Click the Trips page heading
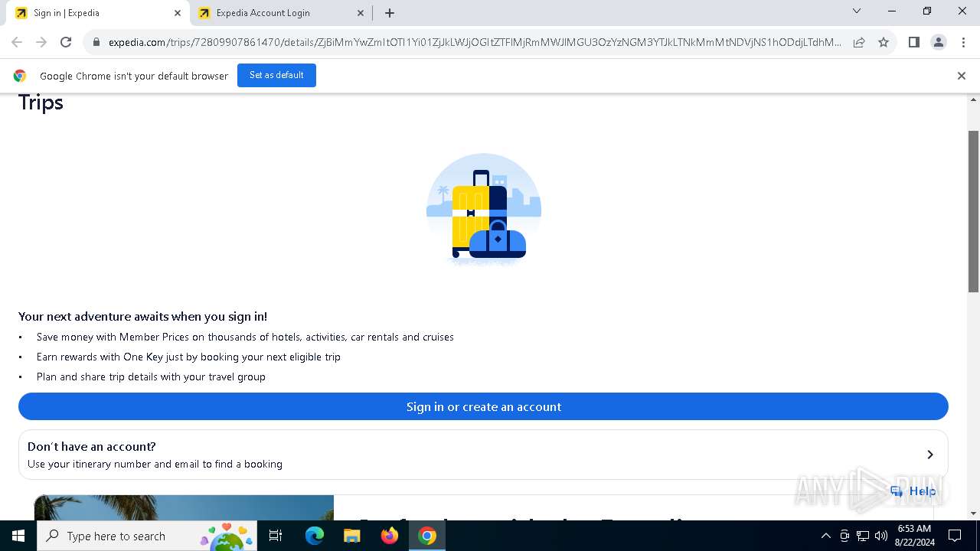 click(41, 102)
